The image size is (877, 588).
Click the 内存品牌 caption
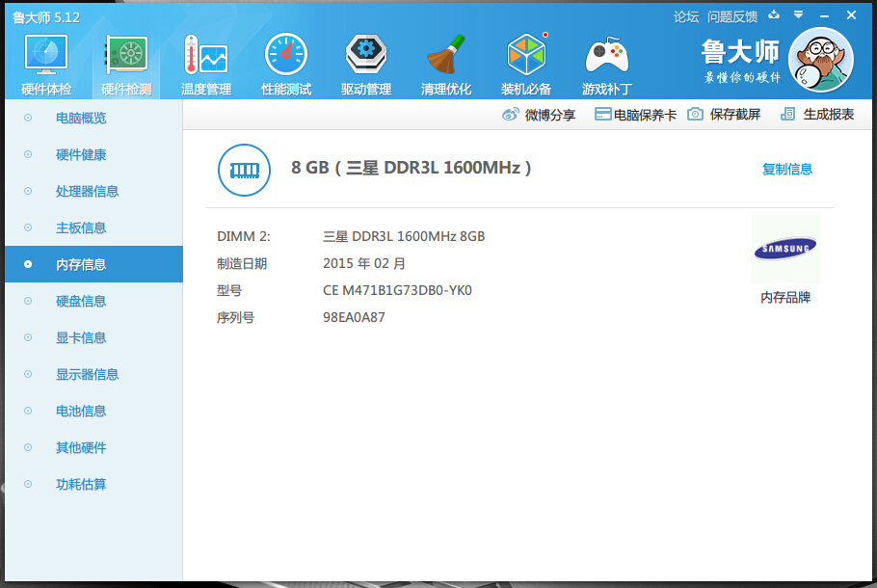point(785,298)
